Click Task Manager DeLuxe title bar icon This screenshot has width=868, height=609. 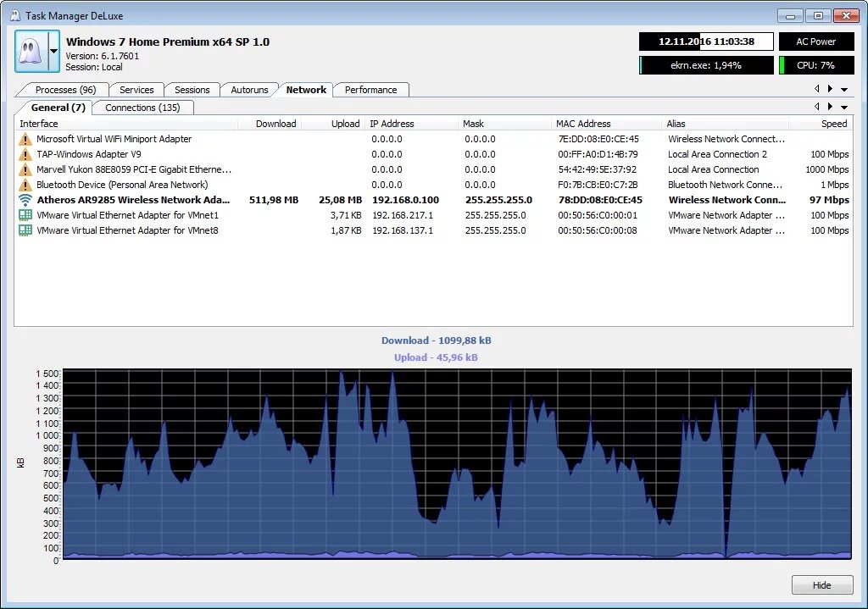(15, 15)
